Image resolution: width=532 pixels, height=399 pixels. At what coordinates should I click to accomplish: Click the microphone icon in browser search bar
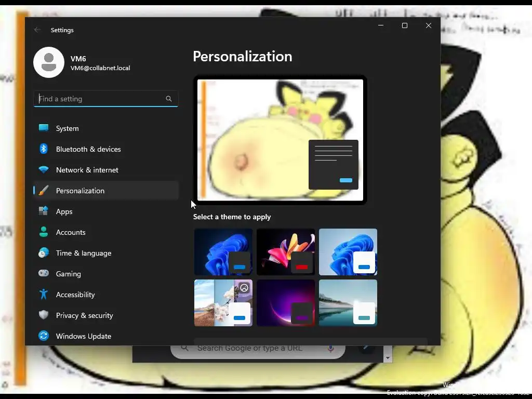pos(331,349)
